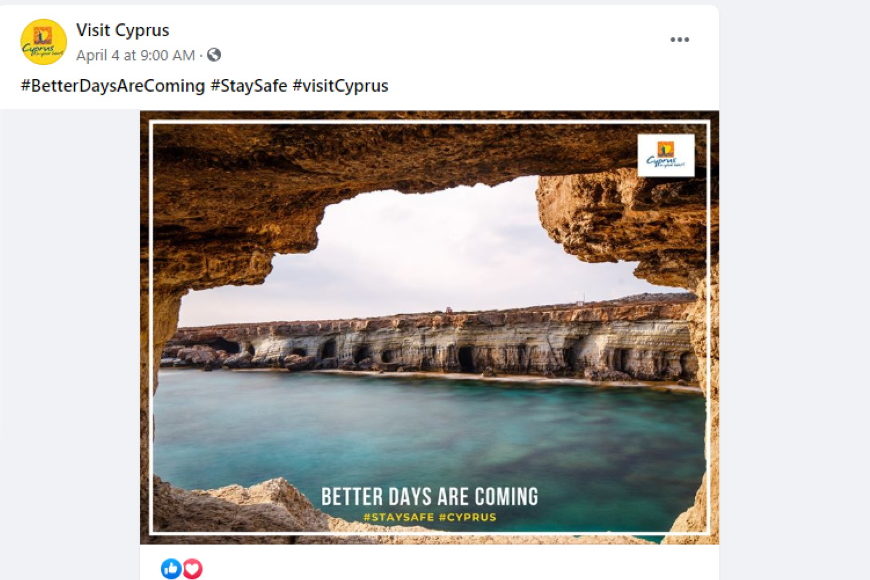Click the Public audience globe icon
Image resolution: width=870 pixels, height=580 pixels.
click(214, 54)
